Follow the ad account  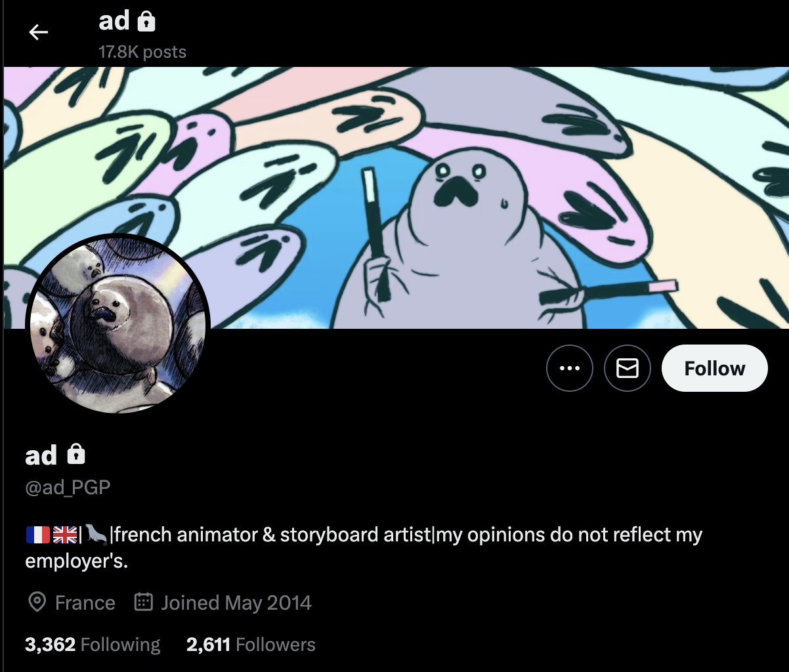point(715,369)
